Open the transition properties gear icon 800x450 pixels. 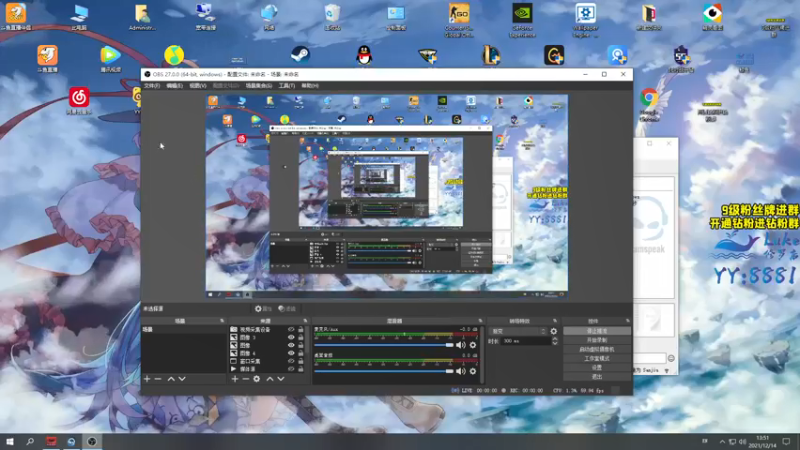pyautogui.click(x=554, y=331)
